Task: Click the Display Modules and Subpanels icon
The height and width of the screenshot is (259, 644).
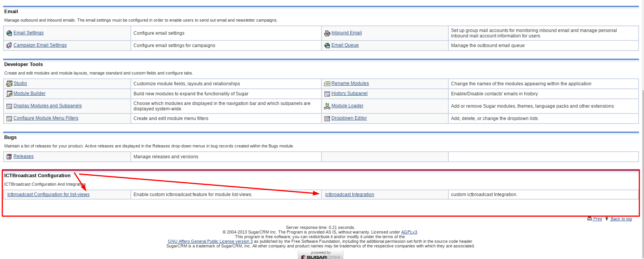Action: pos(9,106)
